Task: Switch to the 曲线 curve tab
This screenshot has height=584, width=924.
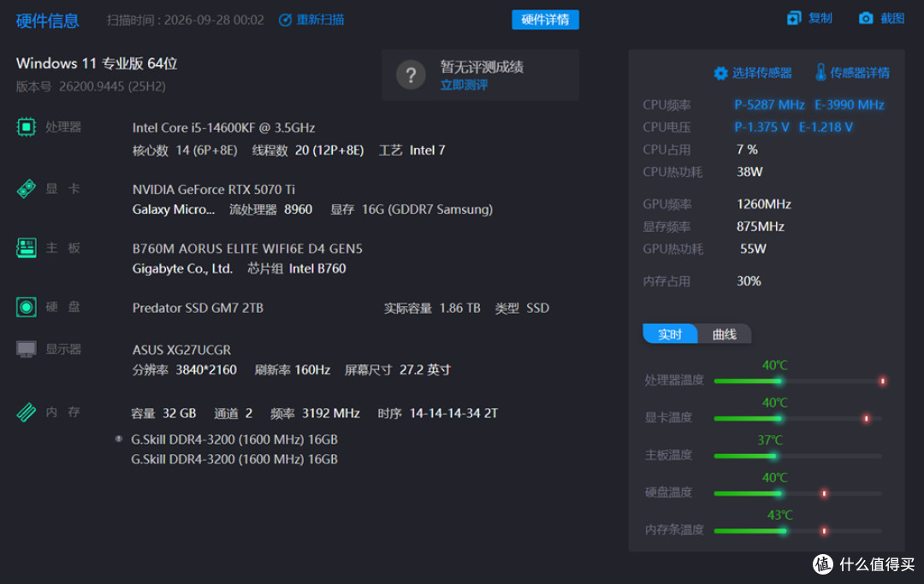Action: pos(725,334)
